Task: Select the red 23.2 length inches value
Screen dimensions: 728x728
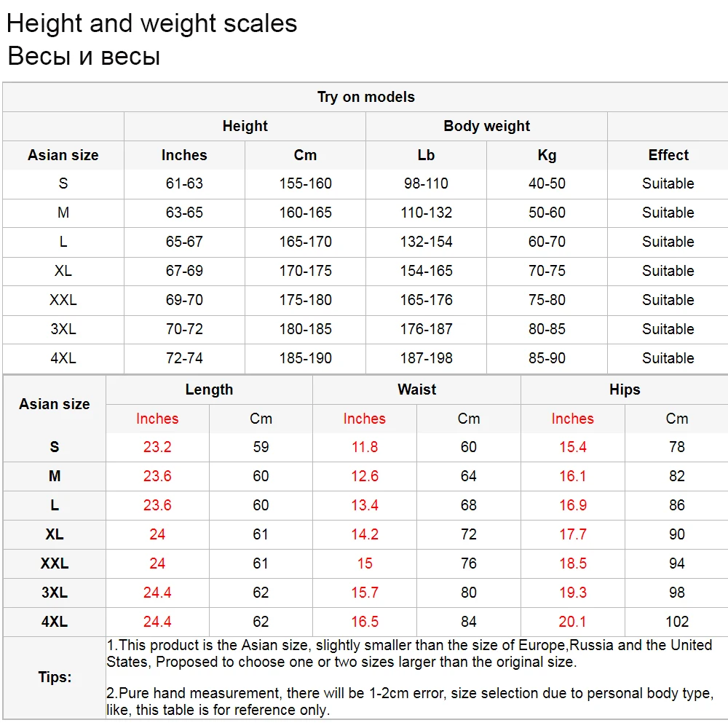Action: pos(157,447)
